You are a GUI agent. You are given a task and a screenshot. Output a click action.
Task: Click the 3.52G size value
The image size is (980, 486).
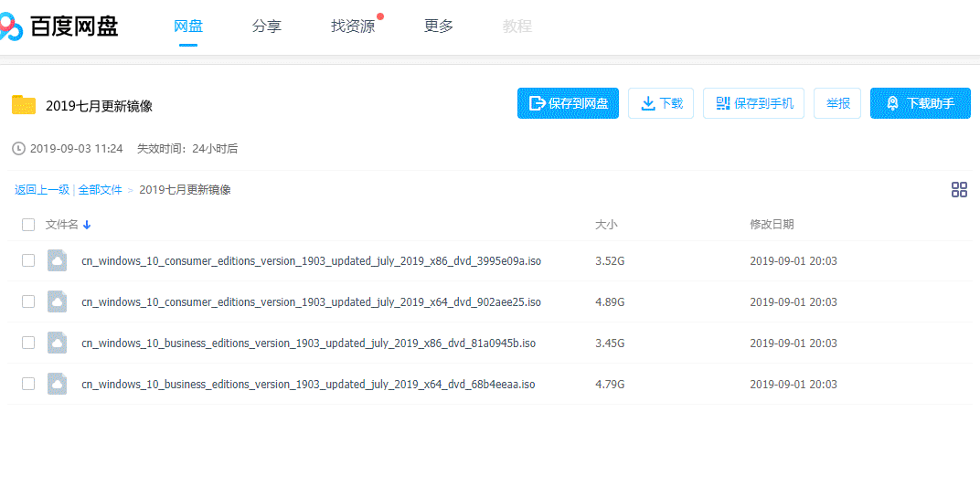[x=610, y=261]
